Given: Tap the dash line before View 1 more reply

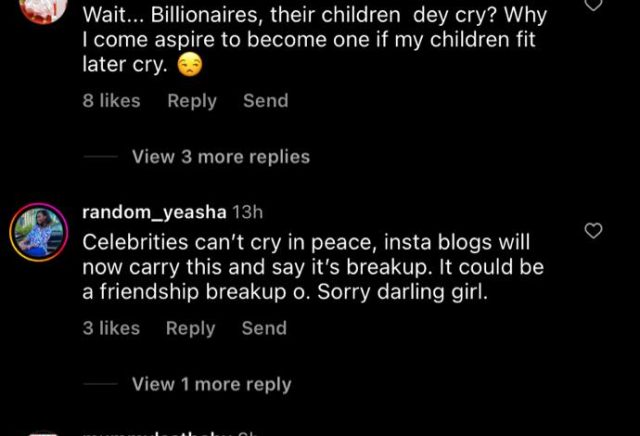Looking at the screenshot, I should point(100,384).
